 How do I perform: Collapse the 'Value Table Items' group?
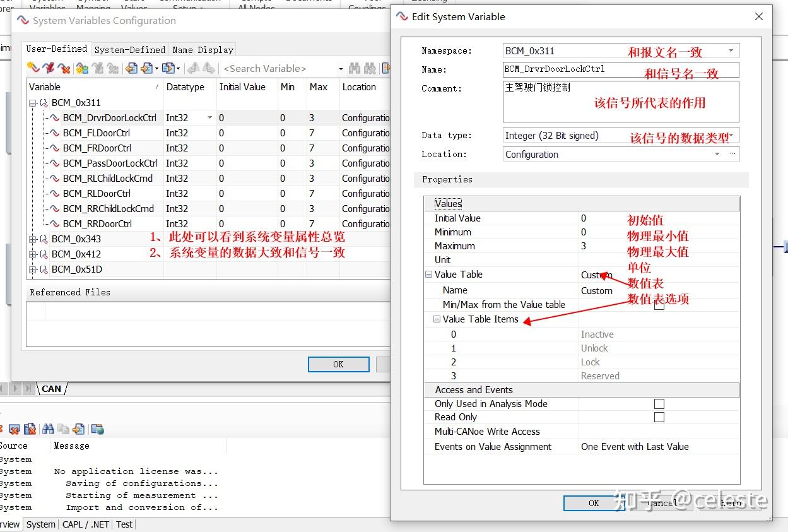(x=437, y=319)
